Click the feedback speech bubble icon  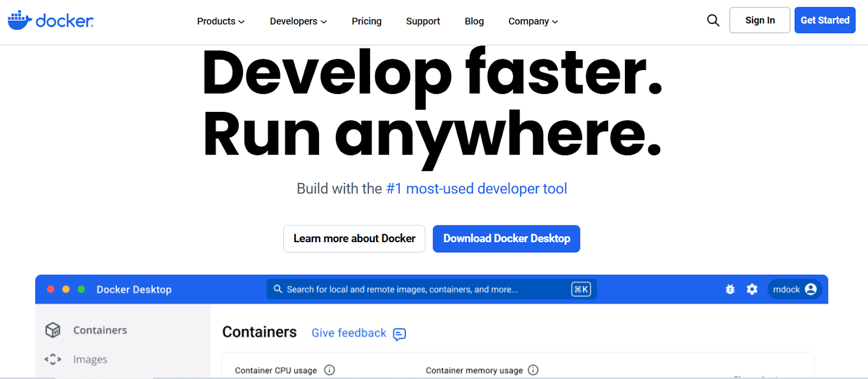coord(399,334)
